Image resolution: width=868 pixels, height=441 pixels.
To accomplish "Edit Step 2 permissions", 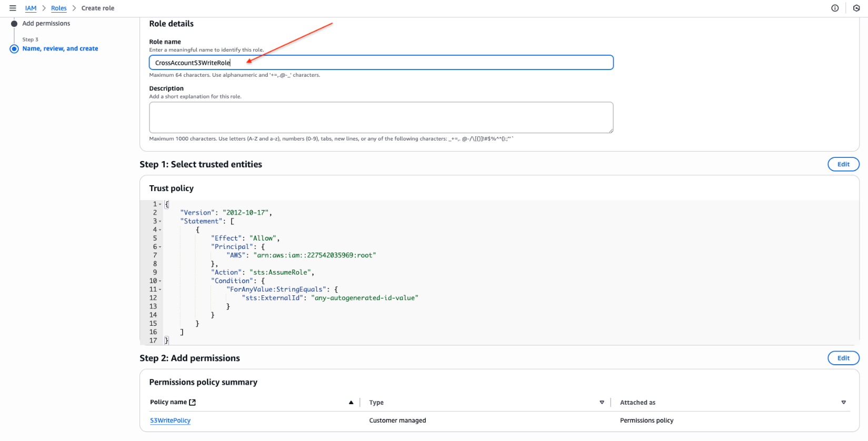I will pyautogui.click(x=843, y=358).
